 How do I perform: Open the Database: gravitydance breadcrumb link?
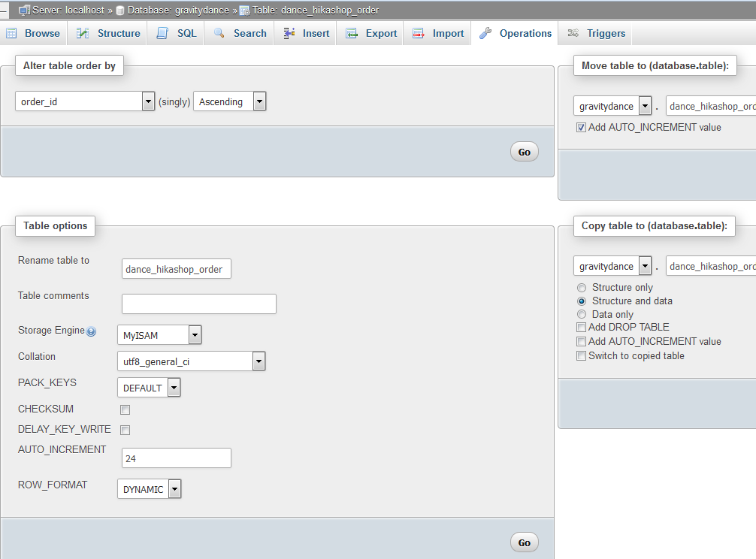click(x=178, y=11)
